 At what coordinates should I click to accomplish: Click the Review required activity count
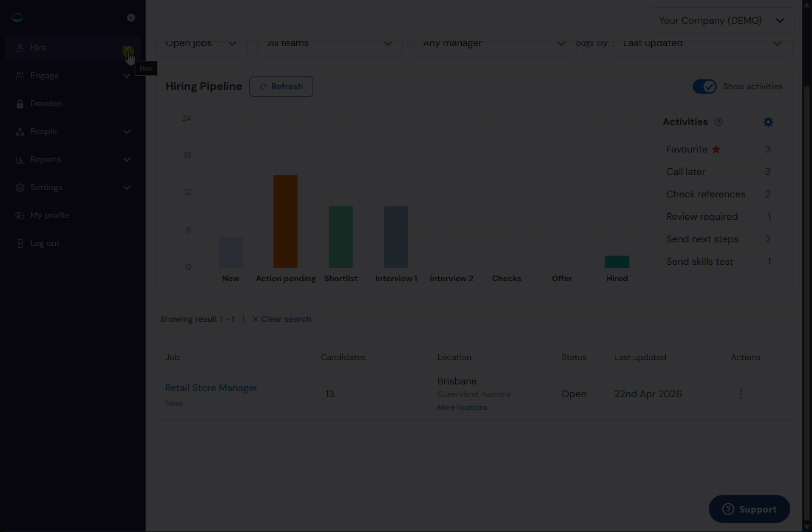(770, 217)
